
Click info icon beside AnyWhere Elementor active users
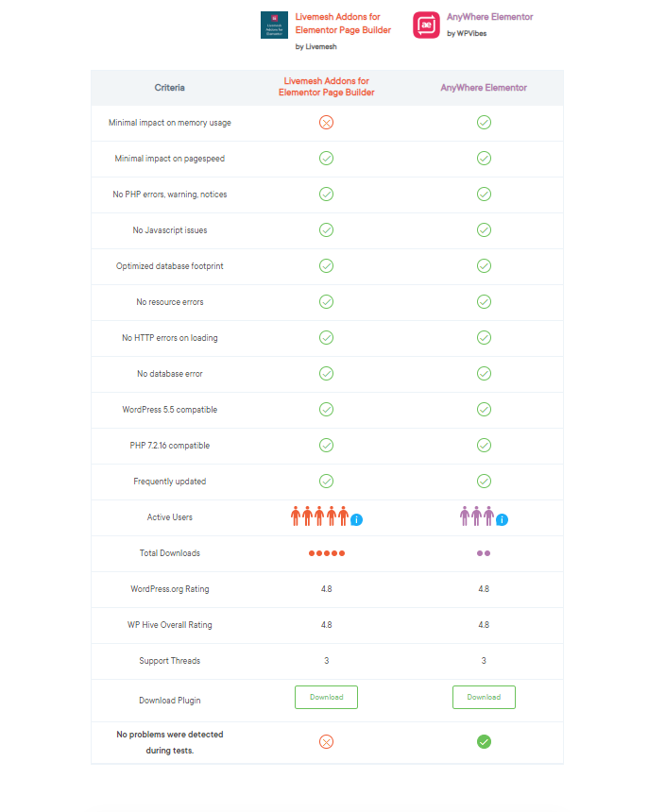pos(502,519)
